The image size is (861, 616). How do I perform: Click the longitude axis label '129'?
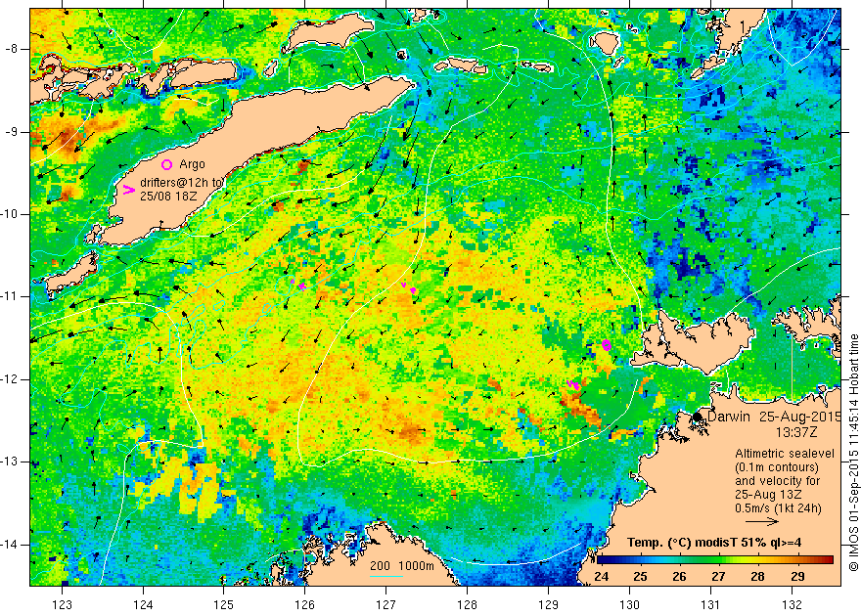click(x=548, y=604)
